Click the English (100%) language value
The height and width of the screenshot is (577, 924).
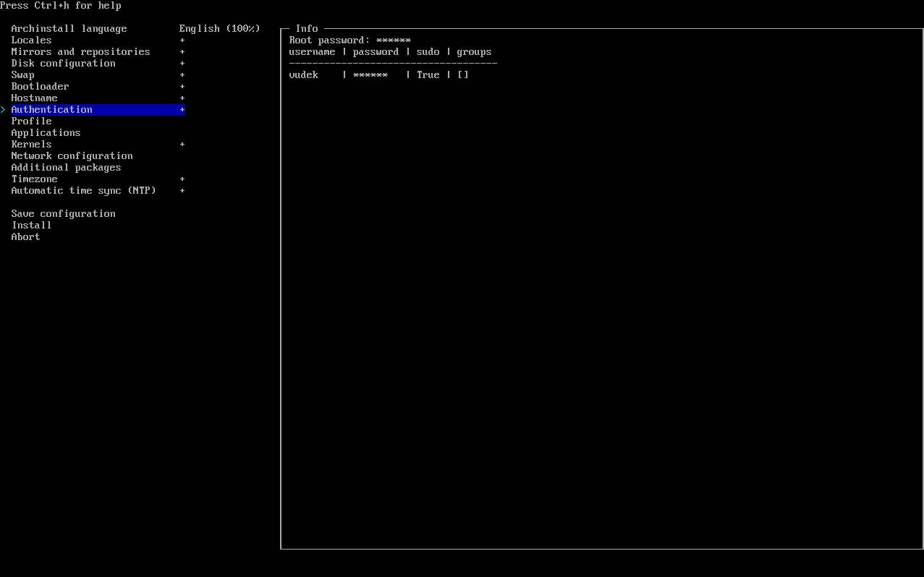(x=220, y=29)
